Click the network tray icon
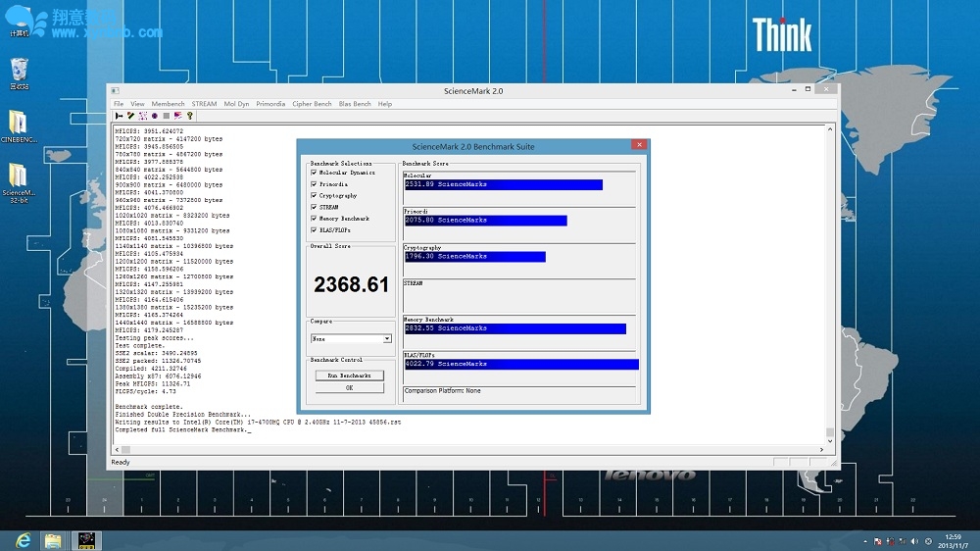Screen dimensions: 980x551 tap(903, 541)
